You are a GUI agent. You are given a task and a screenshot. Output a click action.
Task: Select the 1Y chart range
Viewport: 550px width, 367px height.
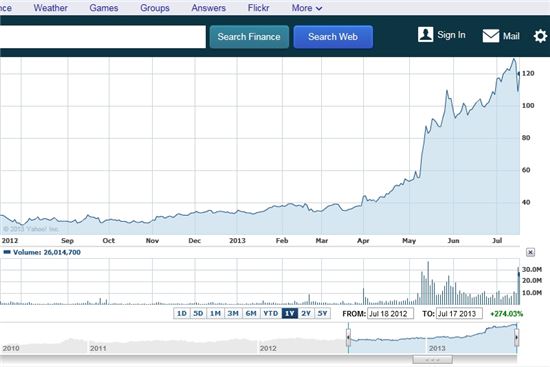click(x=290, y=313)
